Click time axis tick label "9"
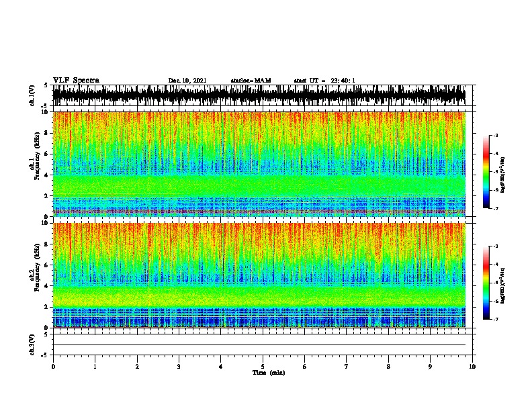Screen dimensions: 532x411 point(430,367)
